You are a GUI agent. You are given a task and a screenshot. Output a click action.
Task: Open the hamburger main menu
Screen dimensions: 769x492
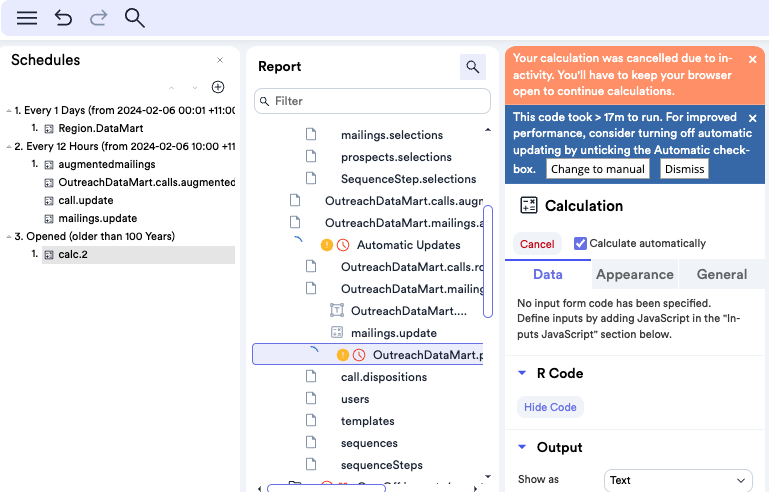[27, 18]
